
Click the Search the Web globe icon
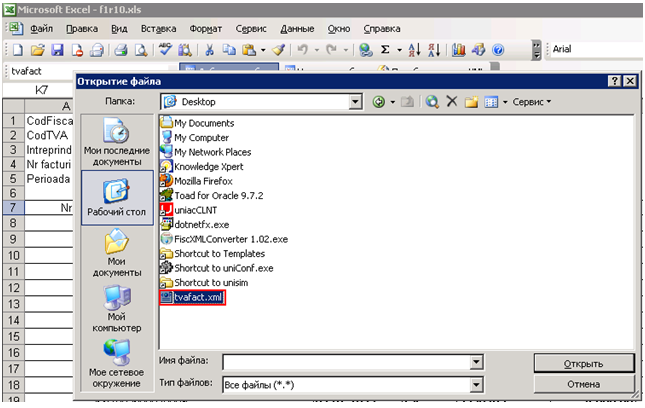(432, 102)
